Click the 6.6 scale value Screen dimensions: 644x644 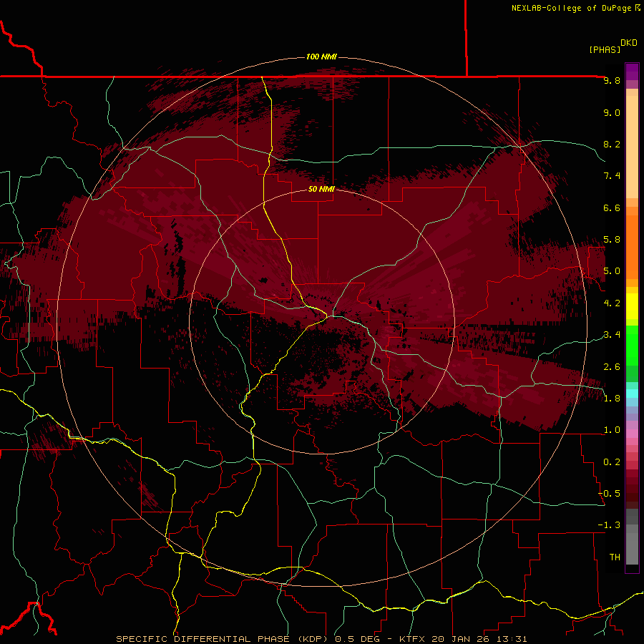pyautogui.click(x=612, y=208)
